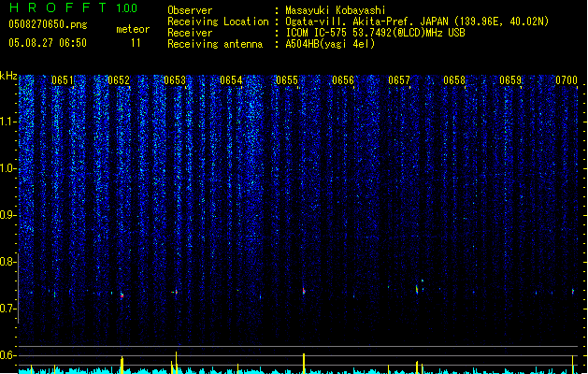
Task: Click the observer name Masayuki Kobayashi
Action: 336,10
